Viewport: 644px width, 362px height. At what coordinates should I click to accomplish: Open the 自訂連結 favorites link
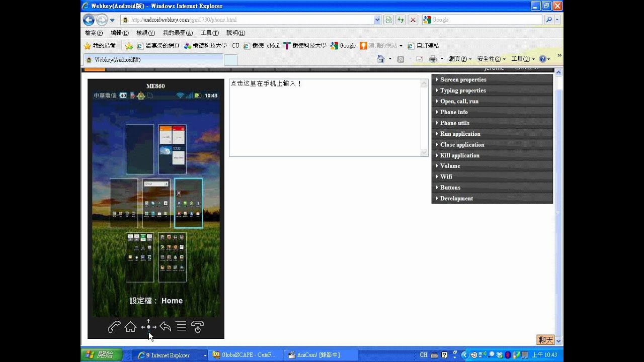click(423, 46)
